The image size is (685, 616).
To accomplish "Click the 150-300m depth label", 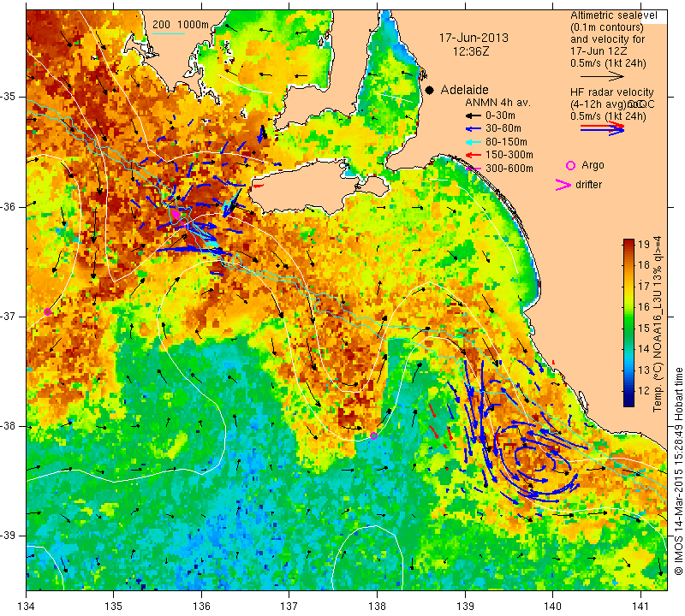I will click(x=509, y=155).
